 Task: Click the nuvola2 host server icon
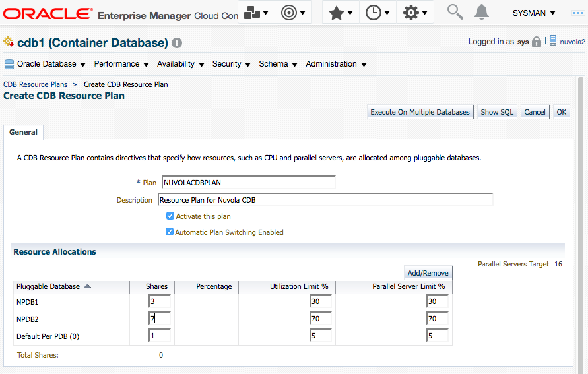pos(553,40)
